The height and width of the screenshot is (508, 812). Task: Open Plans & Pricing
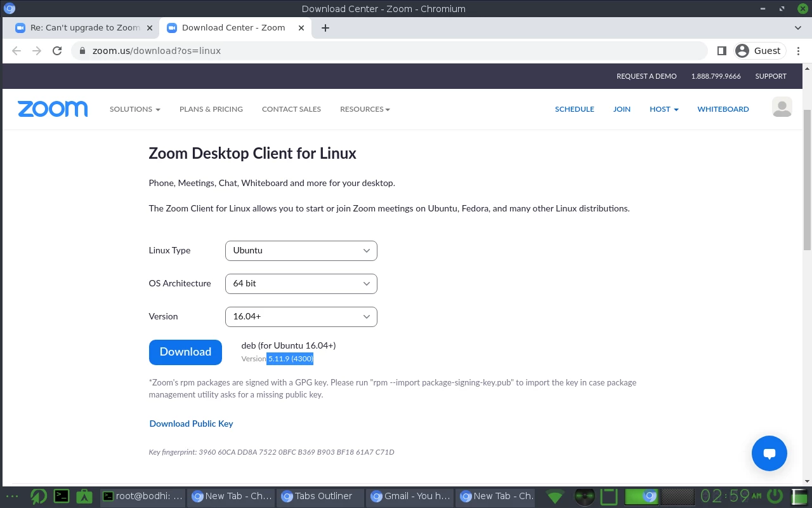[211, 109]
